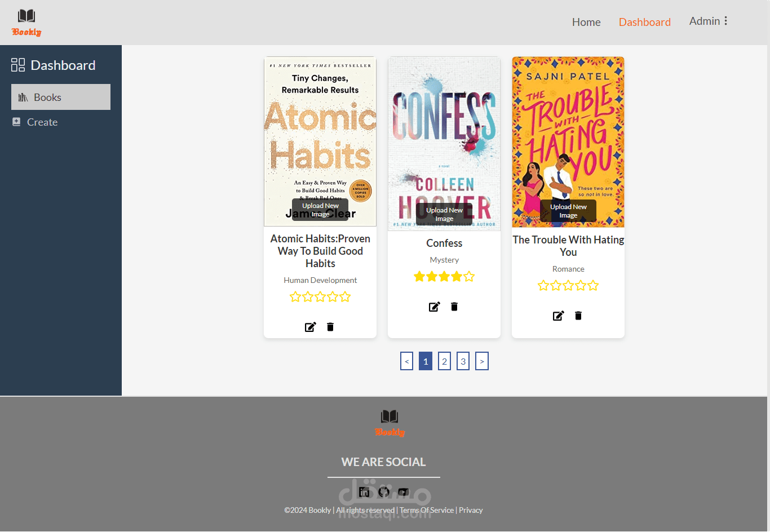Click the Confess book cover
The width and height of the screenshot is (770, 532).
tap(444, 144)
